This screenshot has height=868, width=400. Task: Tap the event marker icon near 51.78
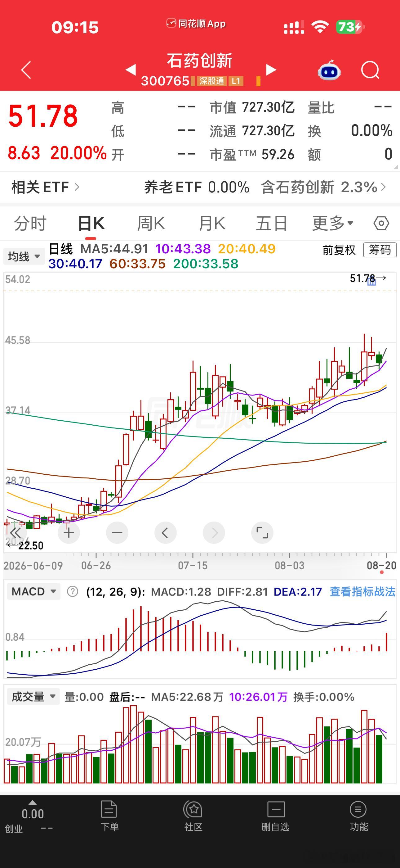(371, 282)
